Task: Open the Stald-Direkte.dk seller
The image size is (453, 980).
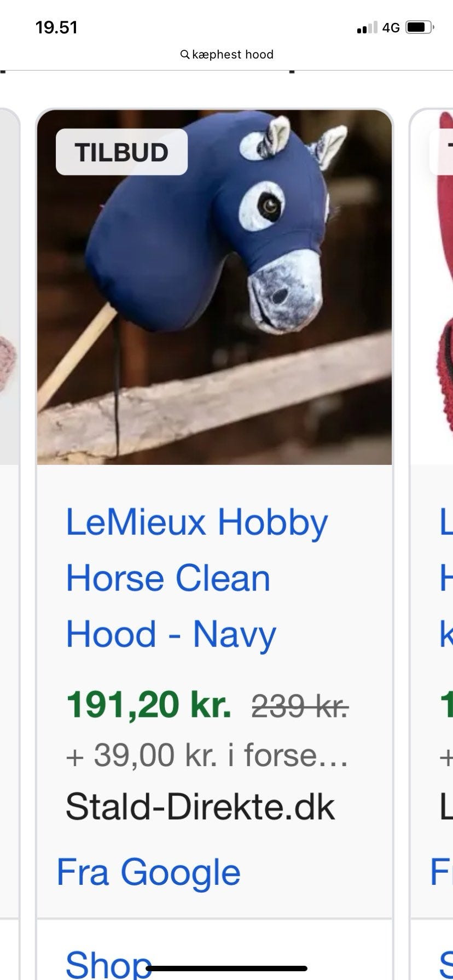Action: coord(200,807)
